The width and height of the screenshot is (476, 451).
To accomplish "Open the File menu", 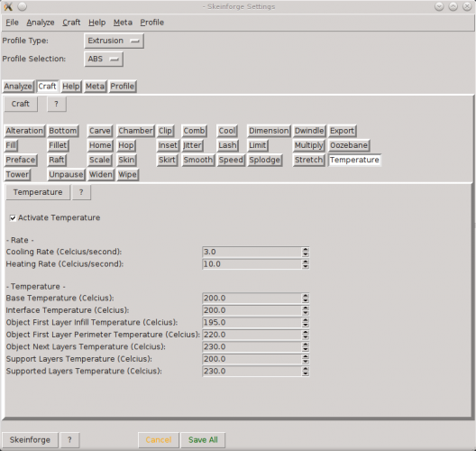I will tap(12, 23).
